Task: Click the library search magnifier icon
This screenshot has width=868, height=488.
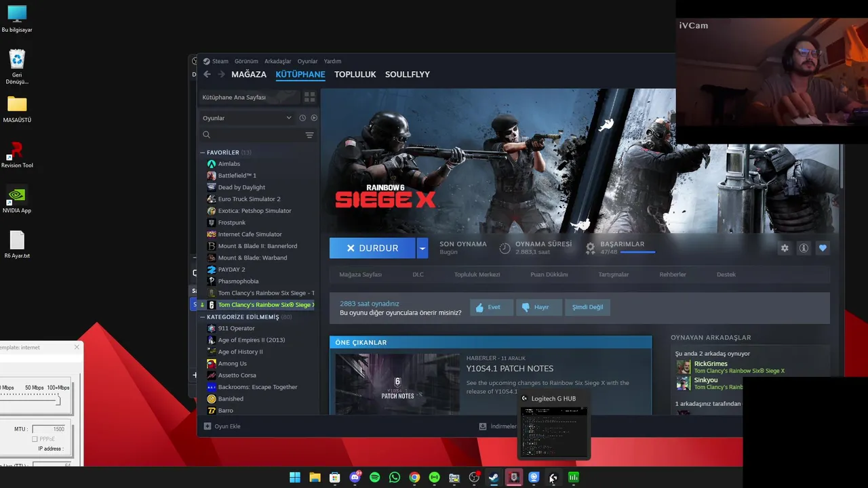Action: click(207, 135)
